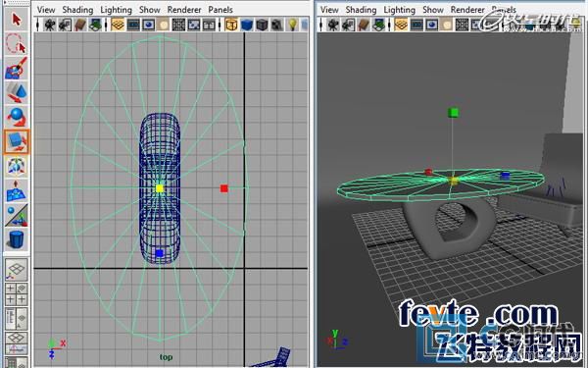Toggle Film Gate in perspective panel
588x368 pixels.
click(x=416, y=26)
